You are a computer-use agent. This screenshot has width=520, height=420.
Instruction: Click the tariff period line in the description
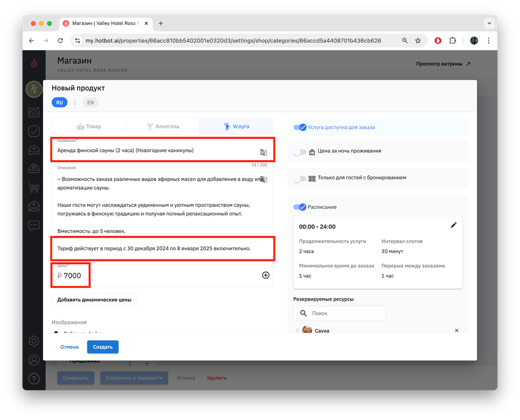coord(154,248)
